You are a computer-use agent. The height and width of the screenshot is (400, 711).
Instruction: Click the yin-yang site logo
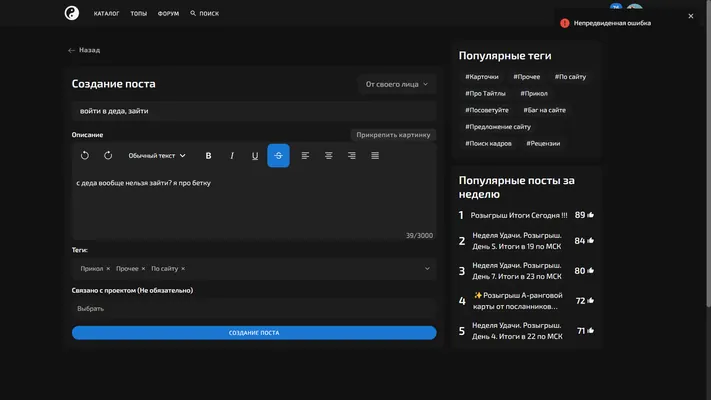click(x=72, y=13)
